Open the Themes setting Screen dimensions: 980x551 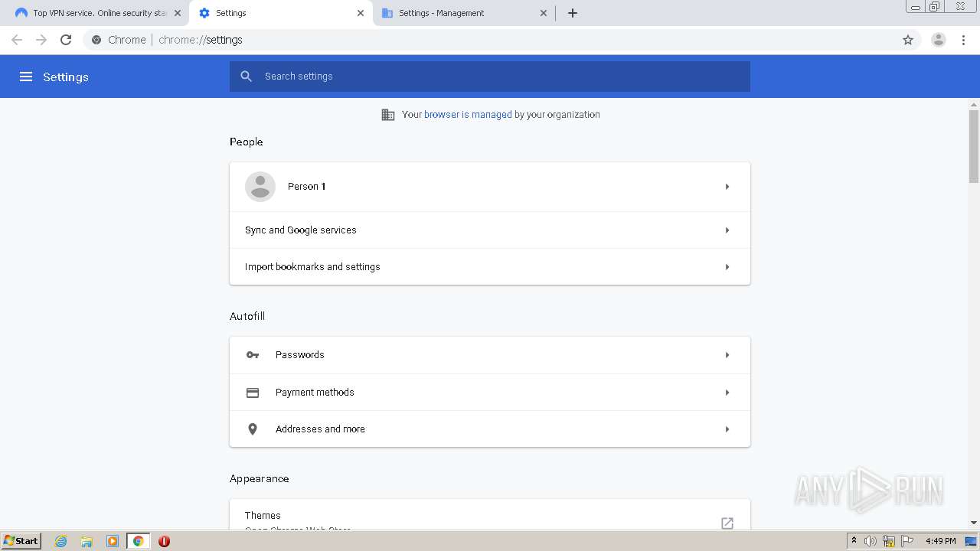[x=490, y=516]
